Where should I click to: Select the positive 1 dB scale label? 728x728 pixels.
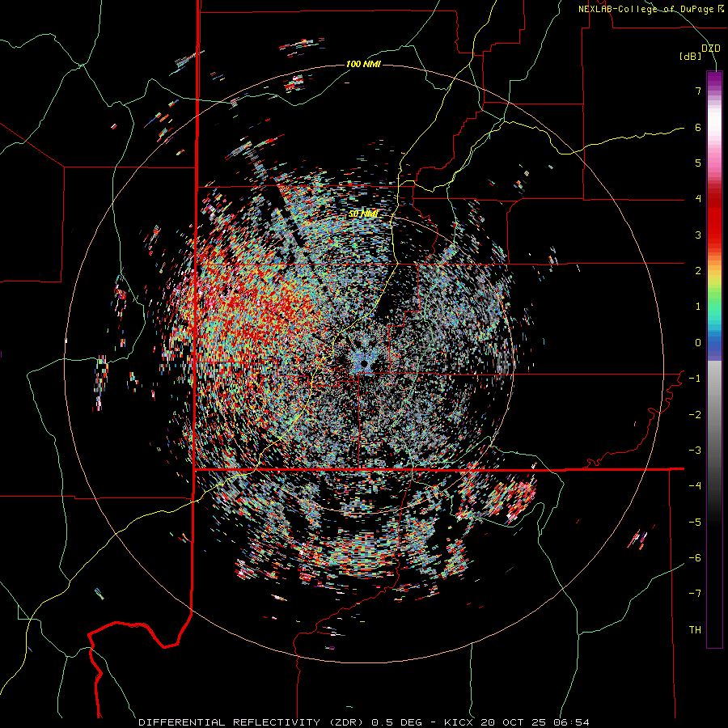coord(698,307)
